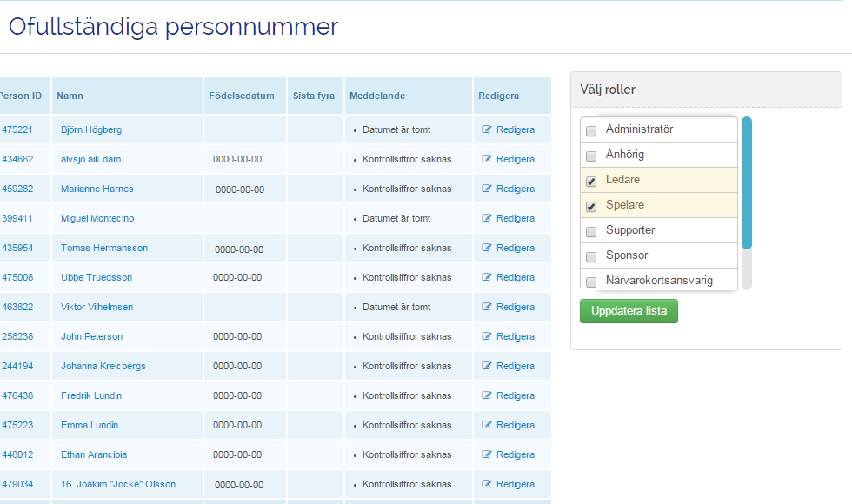
Task: Uncheck the Ledare role checkbox
Action: (591, 182)
